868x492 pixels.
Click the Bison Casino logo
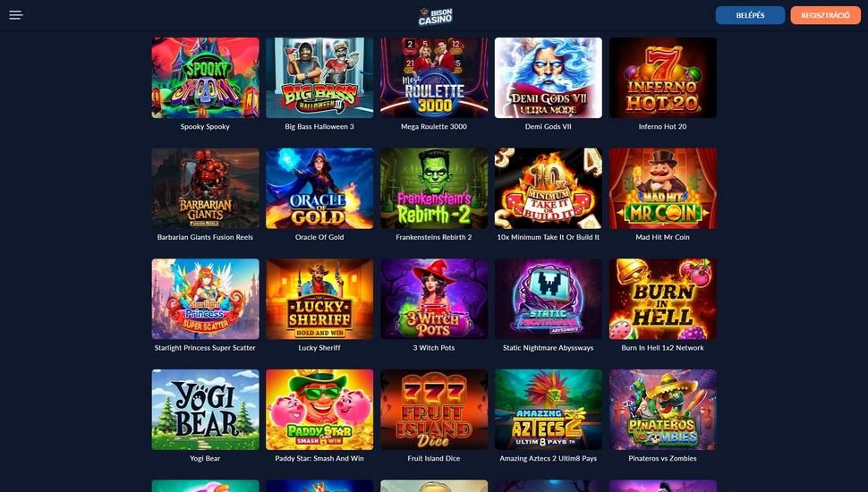coord(435,16)
